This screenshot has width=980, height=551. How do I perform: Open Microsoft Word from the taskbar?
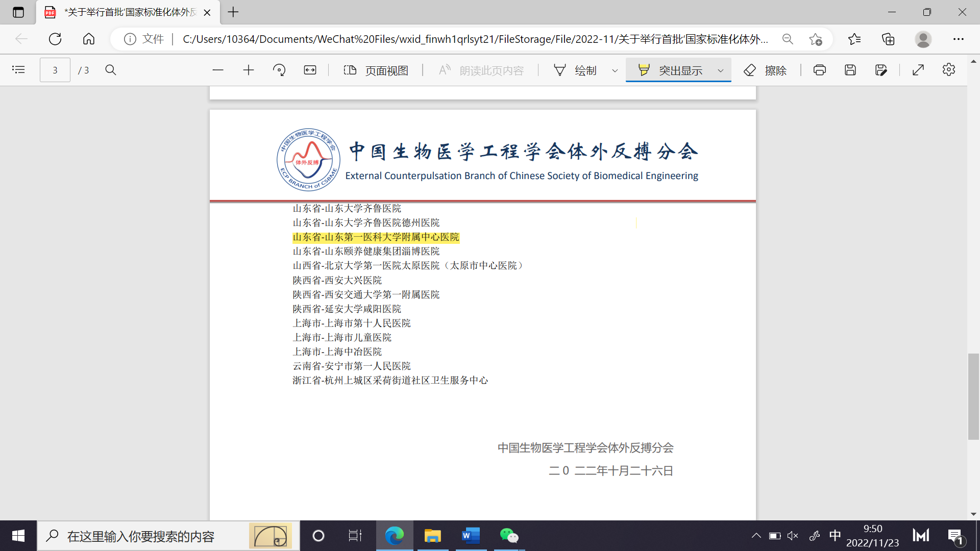(471, 536)
